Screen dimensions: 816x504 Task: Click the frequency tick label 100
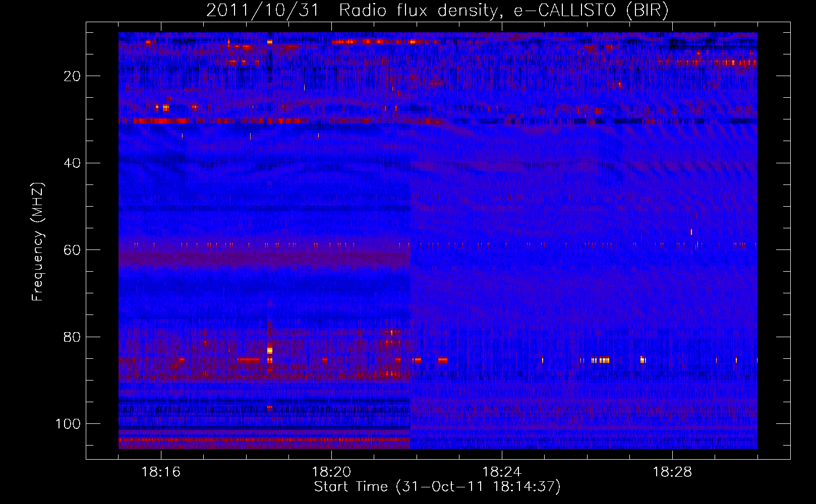68,424
